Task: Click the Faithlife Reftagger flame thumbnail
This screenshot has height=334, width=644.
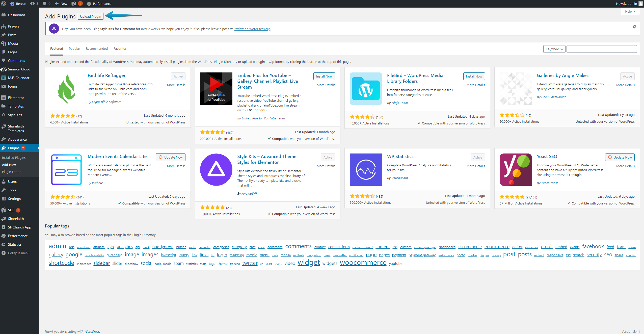Action: tap(66, 89)
